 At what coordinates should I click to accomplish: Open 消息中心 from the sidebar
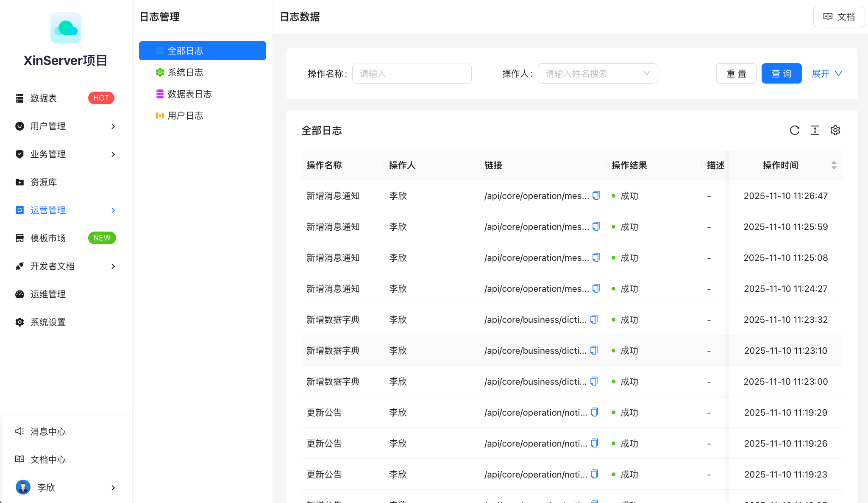[x=48, y=431]
